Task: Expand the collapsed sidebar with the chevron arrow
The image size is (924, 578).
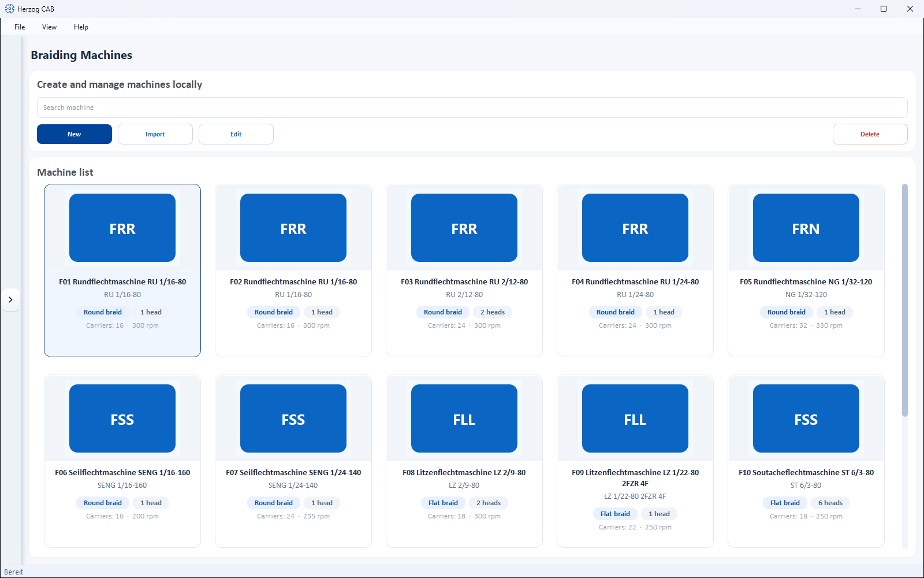Action: point(10,299)
